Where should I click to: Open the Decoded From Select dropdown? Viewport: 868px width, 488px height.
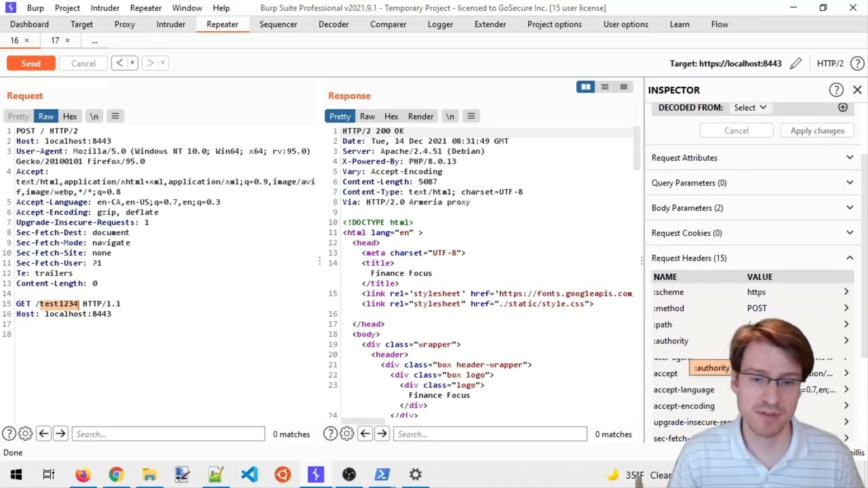click(750, 107)
